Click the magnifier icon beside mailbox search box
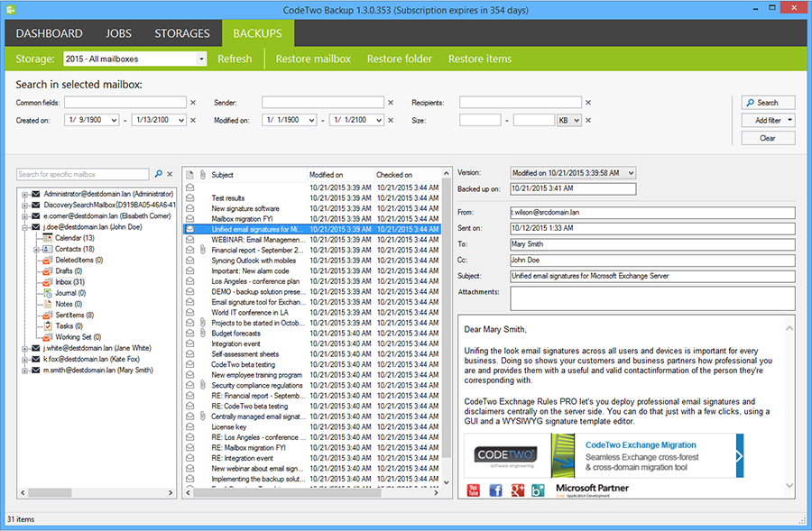 click(x=159, y=174)
